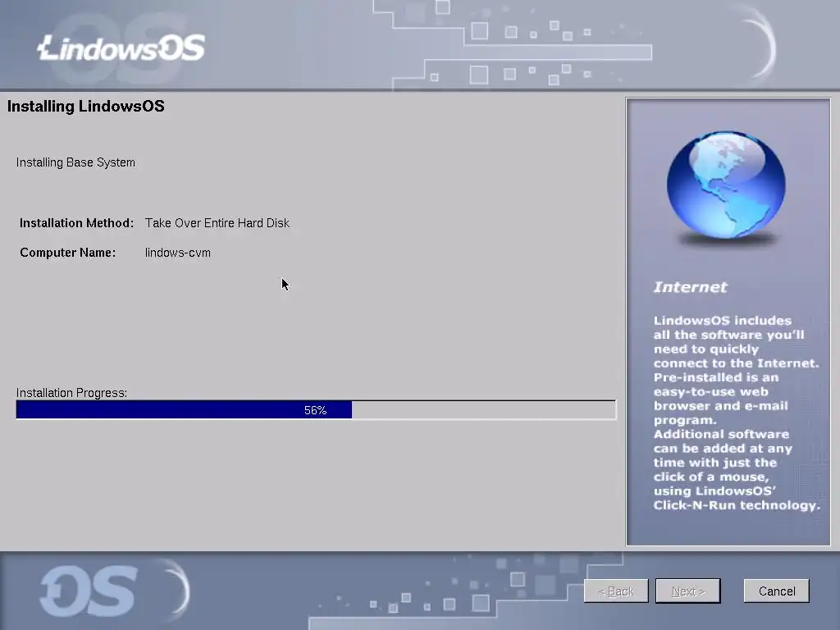Click the "Installing LindowsOS" heading
The height and width of the screenshot is (630, 840).
(85, 106)
